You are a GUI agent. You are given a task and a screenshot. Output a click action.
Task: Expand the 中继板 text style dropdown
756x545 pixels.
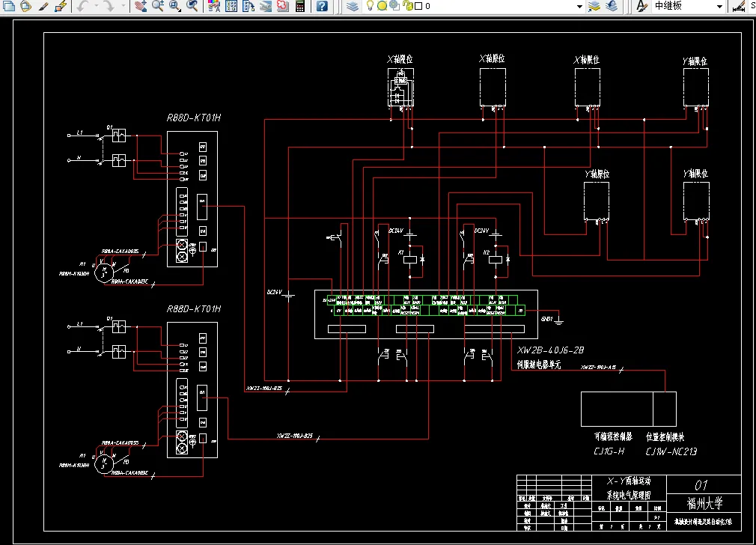coord(719,7)
